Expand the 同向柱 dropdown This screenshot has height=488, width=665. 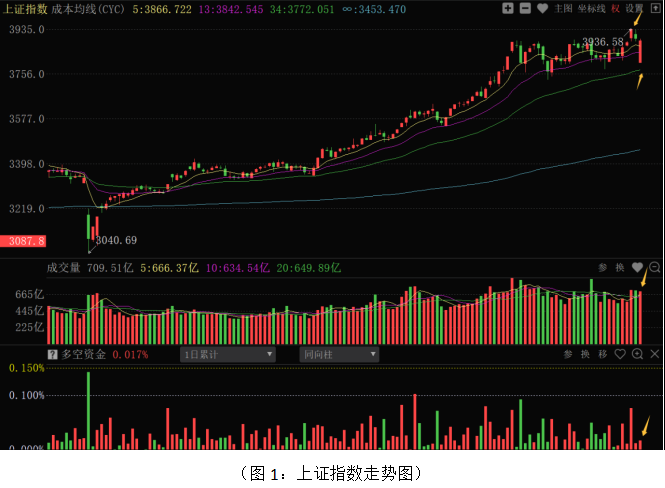[x=340, y=355]
